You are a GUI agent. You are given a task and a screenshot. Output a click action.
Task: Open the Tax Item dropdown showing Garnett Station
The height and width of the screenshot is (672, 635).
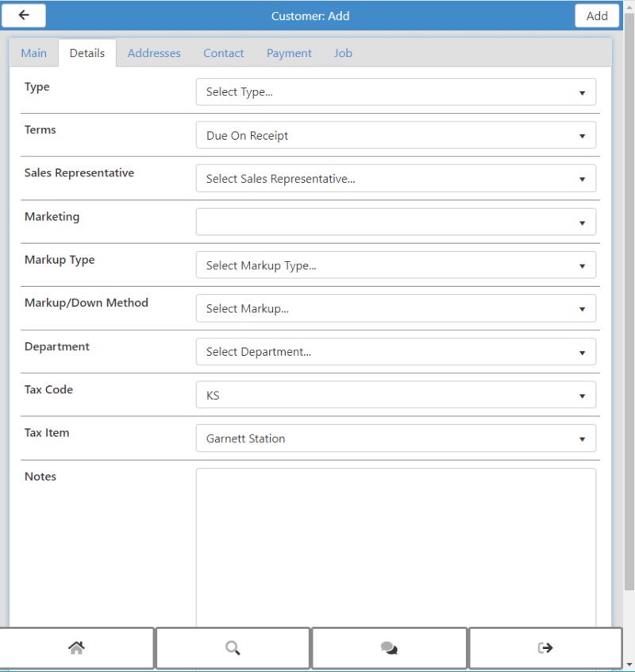click(396, 438)
